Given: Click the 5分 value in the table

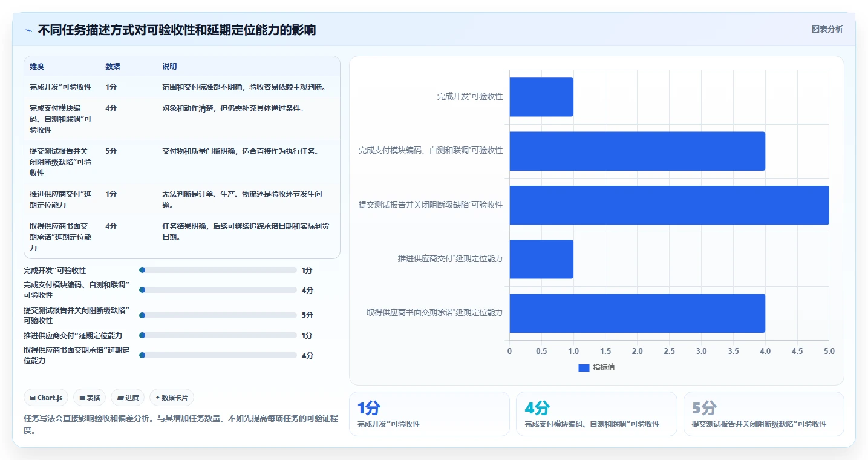Looking at the screenshot, I should coord(111,151).
